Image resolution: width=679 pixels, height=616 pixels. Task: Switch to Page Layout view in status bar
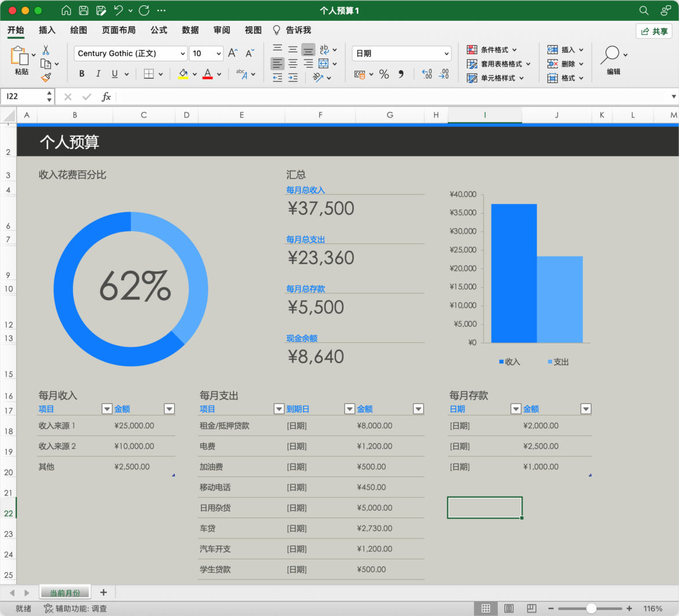(509, 608)
